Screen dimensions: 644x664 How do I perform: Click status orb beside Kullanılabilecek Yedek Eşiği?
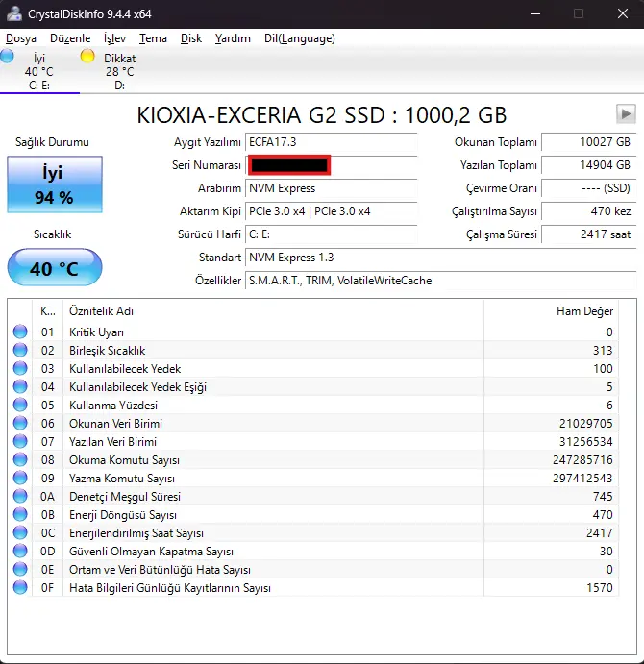(x=20, y=386)
